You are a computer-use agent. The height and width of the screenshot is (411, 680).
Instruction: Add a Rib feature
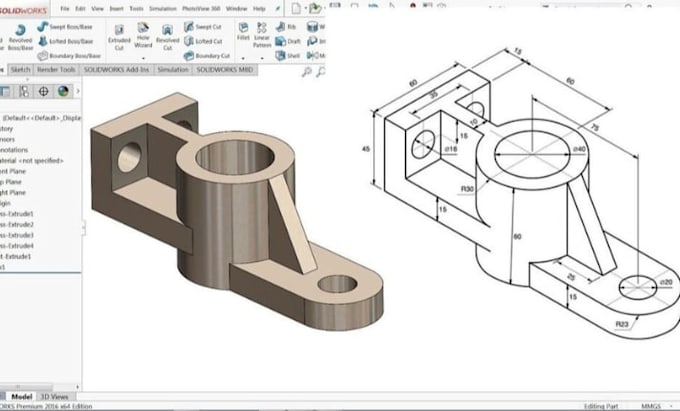pos(286,27)
